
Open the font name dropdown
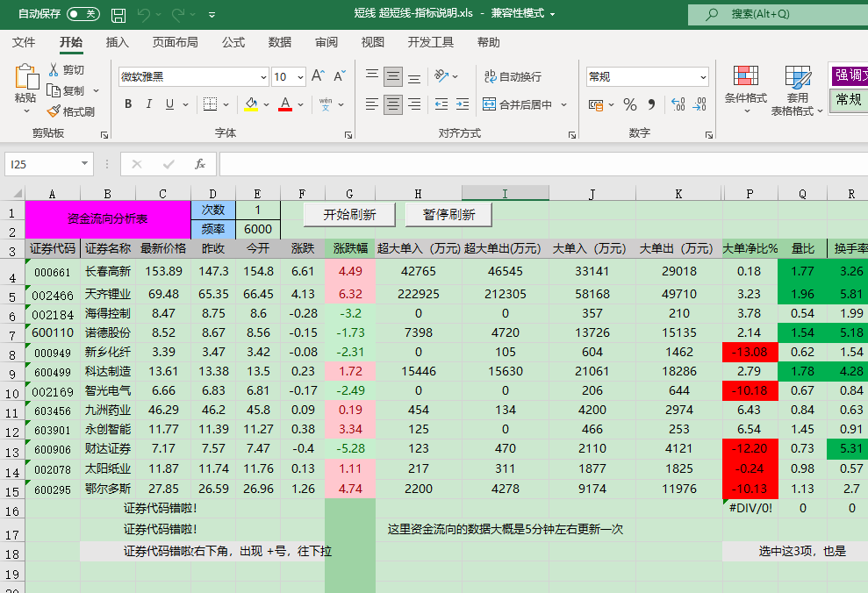click(x=264, y=77)
